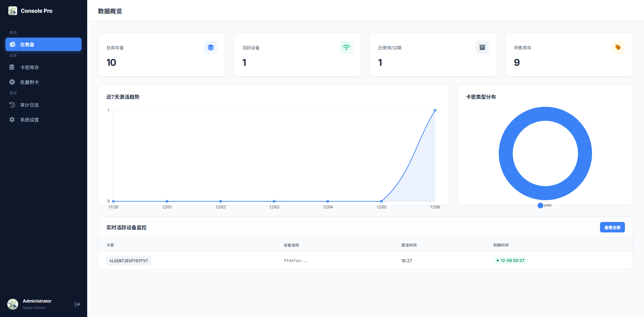
Task: Open the 仪表盘 dashboard menu item
Action: point(43,44)
